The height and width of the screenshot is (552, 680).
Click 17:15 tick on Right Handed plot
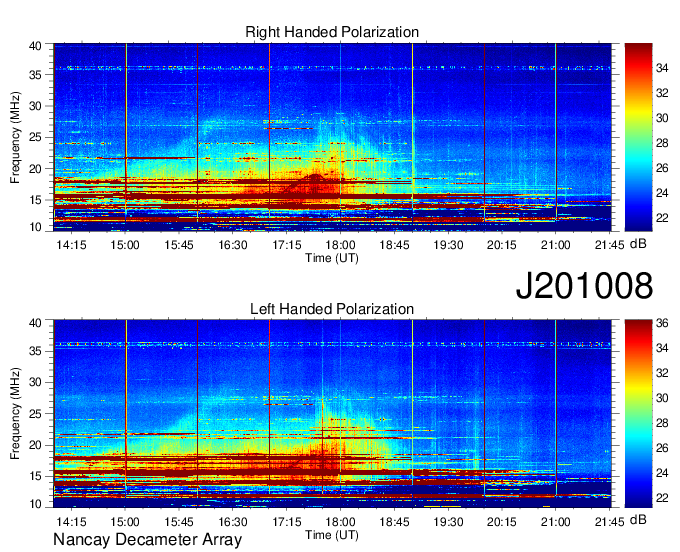pos(287,245)
